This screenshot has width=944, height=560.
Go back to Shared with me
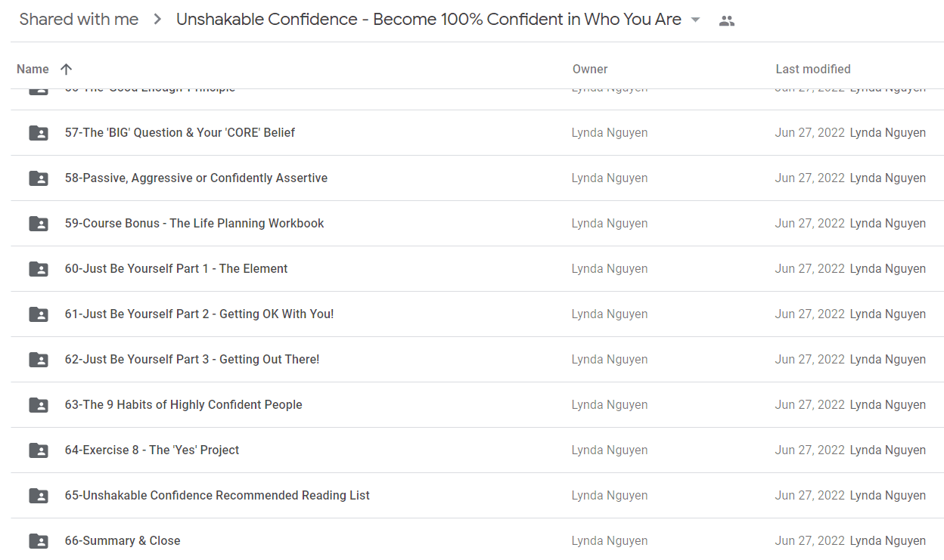coord(79,20)
